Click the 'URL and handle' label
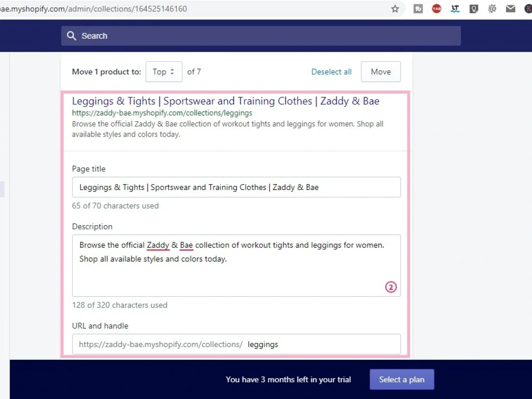532x399 pixels. coord(100,326)
